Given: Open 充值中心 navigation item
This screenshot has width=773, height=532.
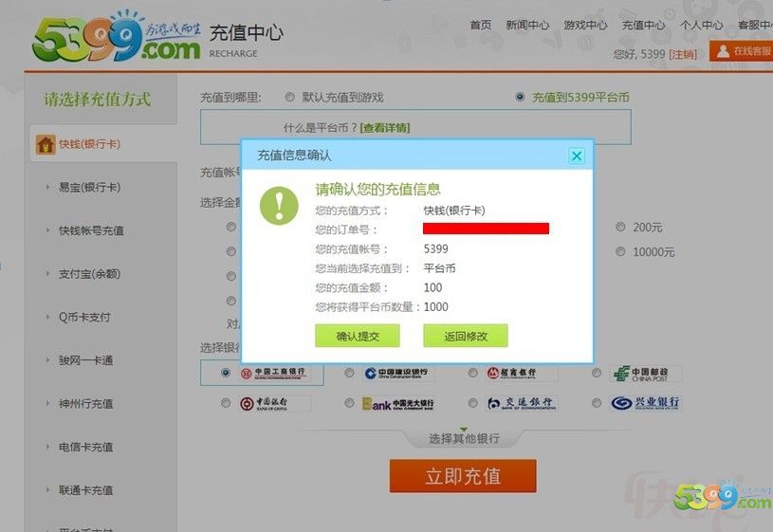Looking at the screenshot, I should click(643, 25).
